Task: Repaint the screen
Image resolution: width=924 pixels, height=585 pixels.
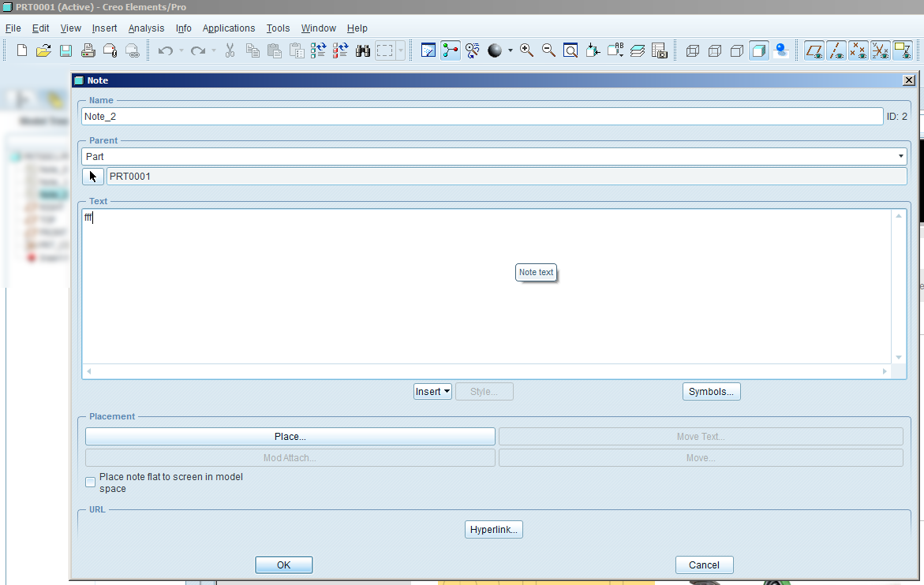Action: pos(428,50)
